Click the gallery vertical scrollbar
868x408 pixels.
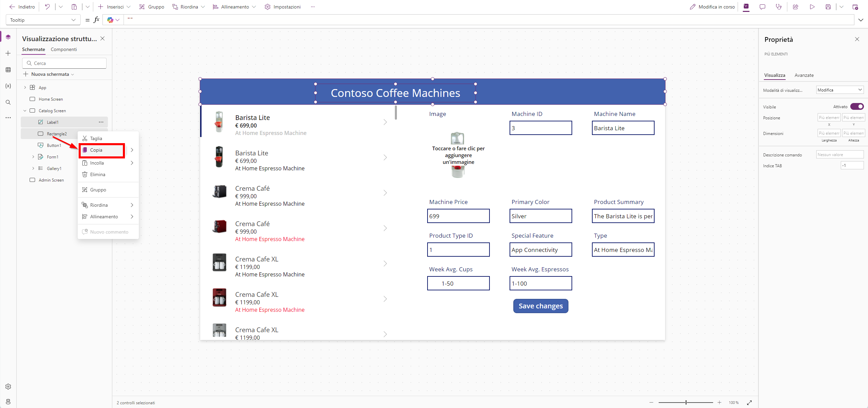[x=396, y=113]
